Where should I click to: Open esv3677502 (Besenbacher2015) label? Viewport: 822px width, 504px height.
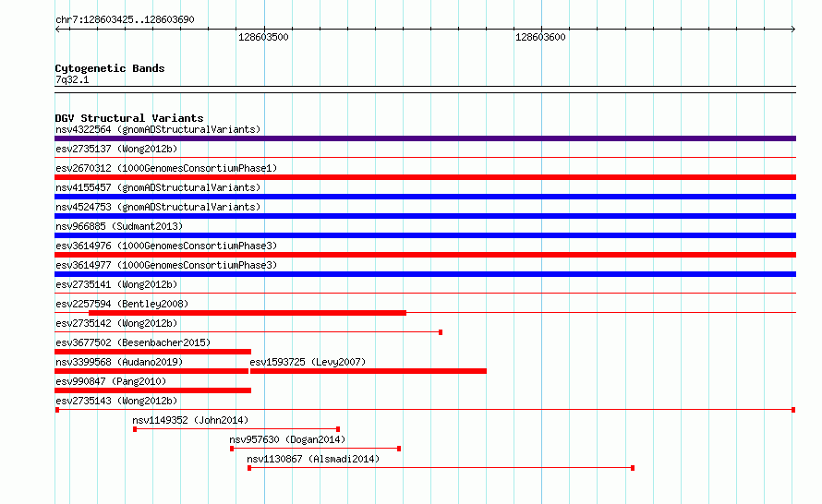click(x=133, y=342)
